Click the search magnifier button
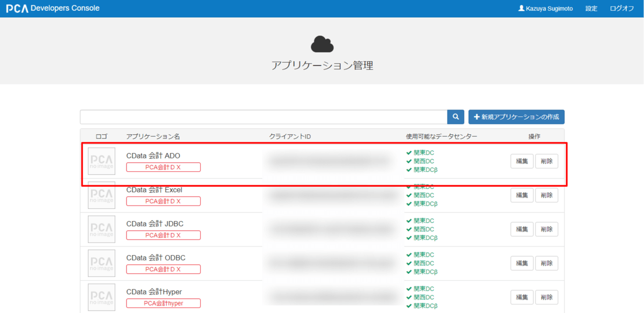644x313 pixels. [x=455, y=117]
